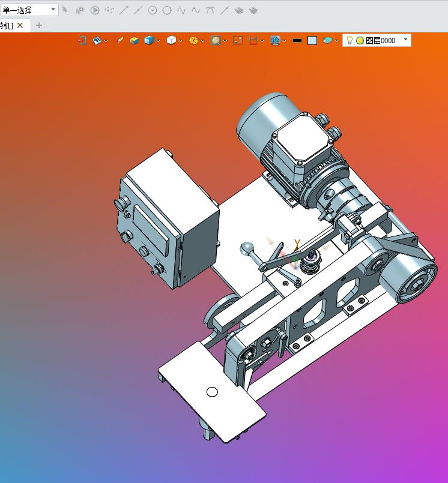Click the circular play button icon
Viewport: 448px width, 483px height.
95,10
